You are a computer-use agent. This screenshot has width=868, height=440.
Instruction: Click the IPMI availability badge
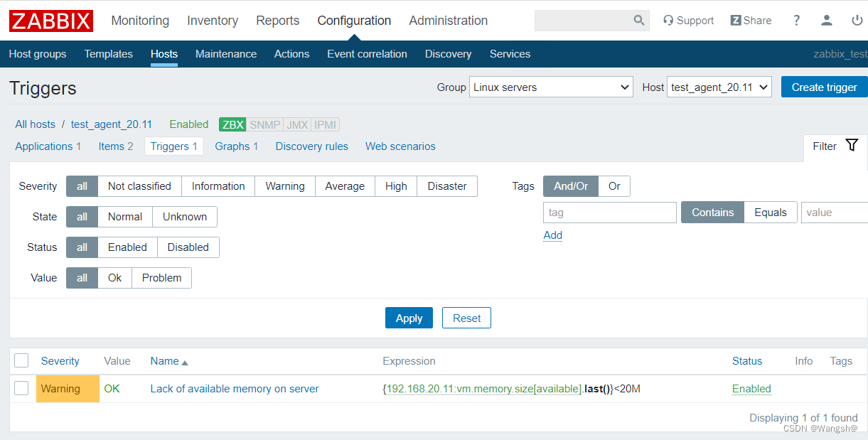click(x=326, y=124)
